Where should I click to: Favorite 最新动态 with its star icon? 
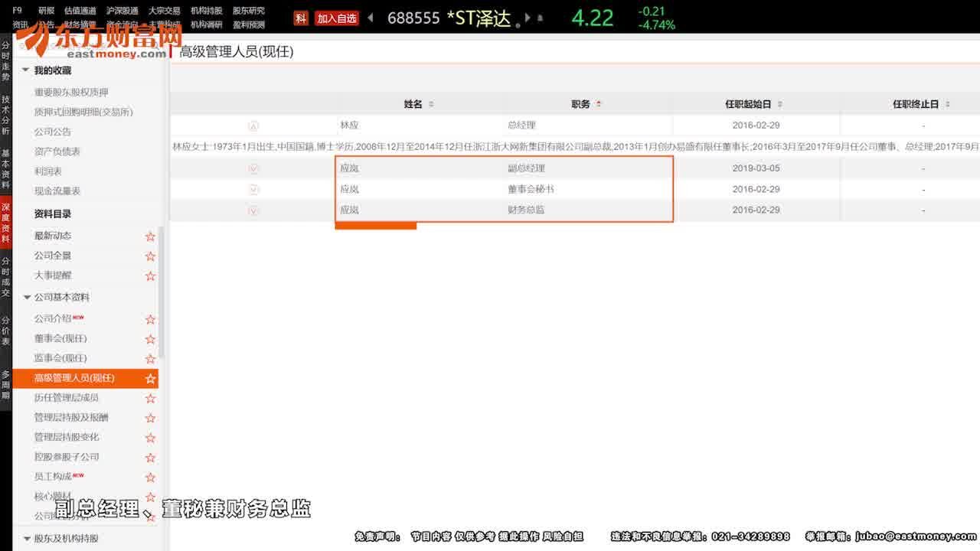pyautogui.click(x=150, y=236)
